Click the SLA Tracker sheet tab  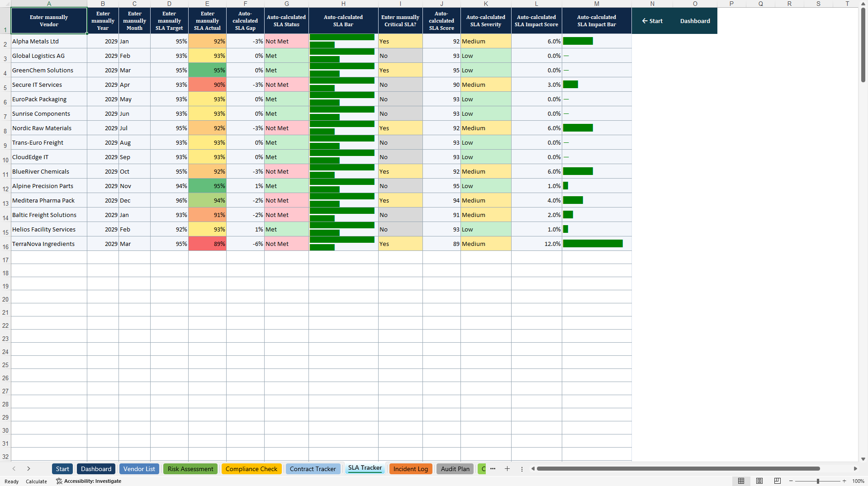click(x=365, y=468)
